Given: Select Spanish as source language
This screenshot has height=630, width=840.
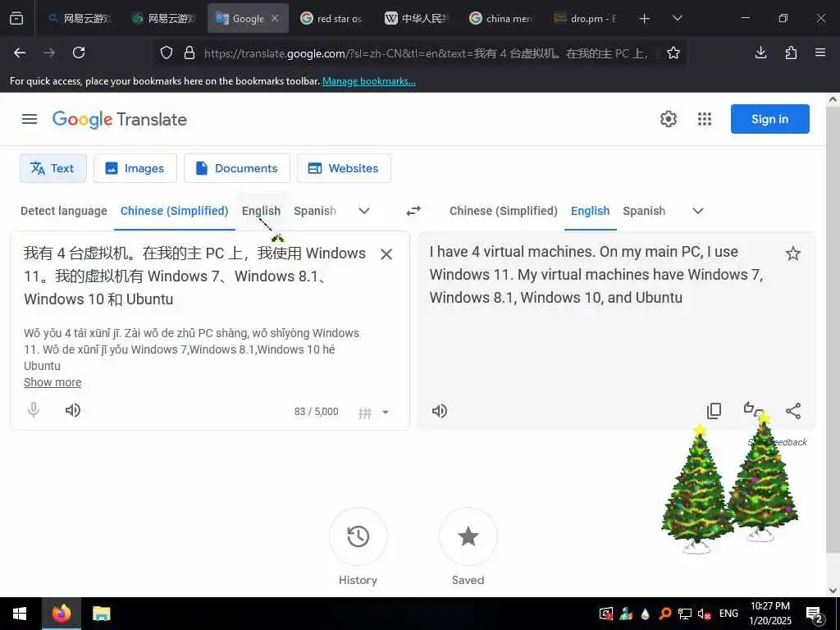Looking at the screenshot, I should pos(315,211).
